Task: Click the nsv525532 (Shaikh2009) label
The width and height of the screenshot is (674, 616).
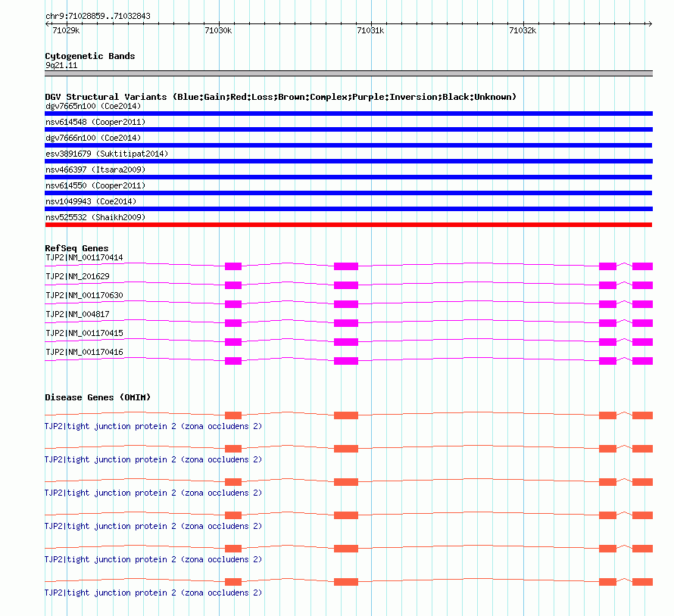Action: pos(95,217)
